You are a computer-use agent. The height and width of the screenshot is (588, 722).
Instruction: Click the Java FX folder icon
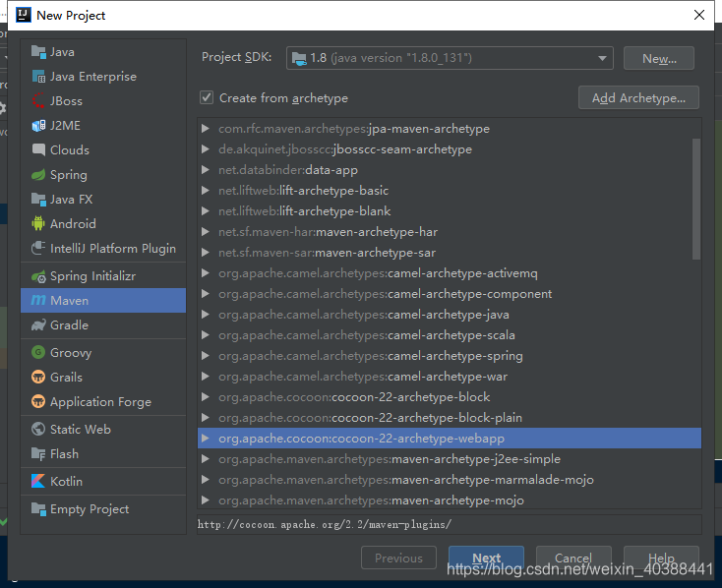pos(38,200)
